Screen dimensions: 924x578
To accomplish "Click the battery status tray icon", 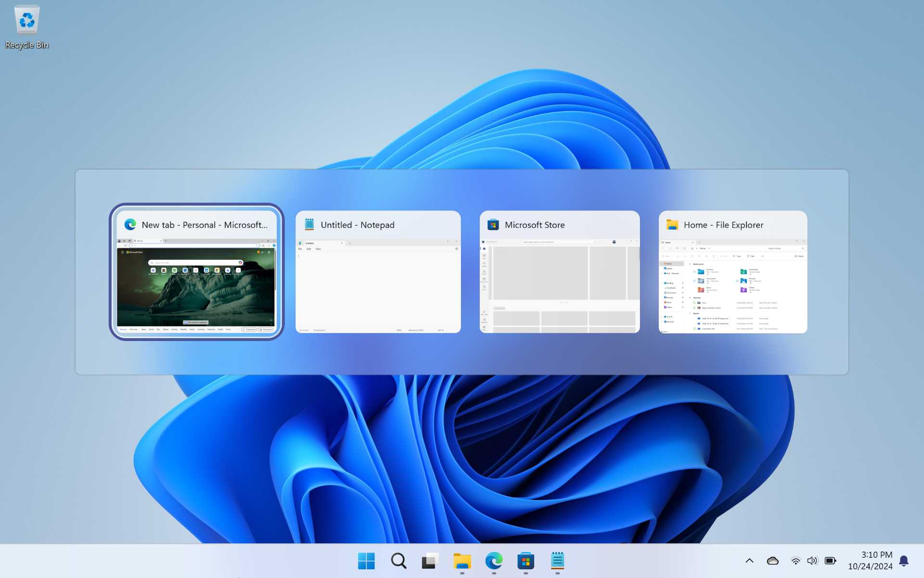I will [830, 561].
